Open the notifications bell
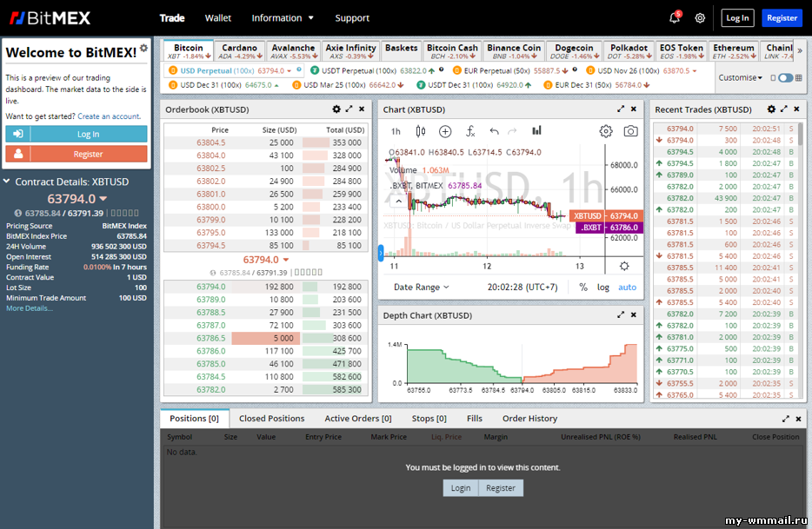The width and height of the screenshot is (812, 529). (675, 17)
